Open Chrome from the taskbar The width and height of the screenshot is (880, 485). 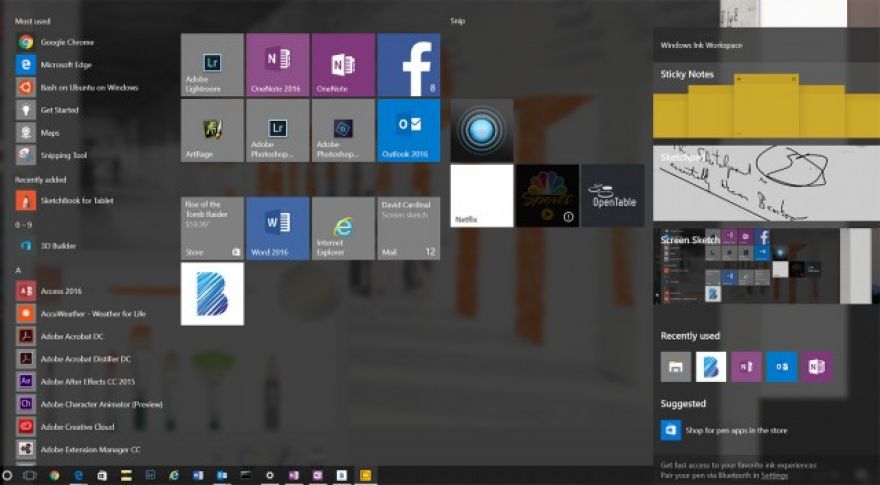[x=54, y=475]
